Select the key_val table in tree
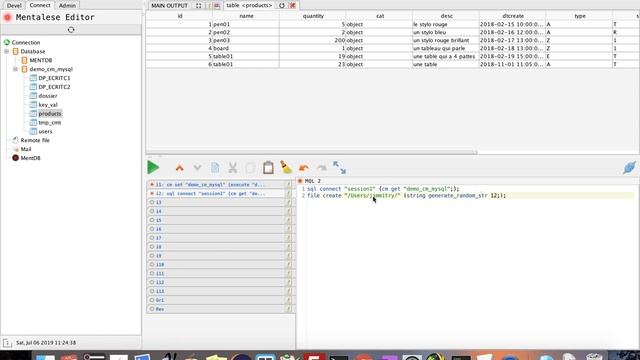 [48, 105]
